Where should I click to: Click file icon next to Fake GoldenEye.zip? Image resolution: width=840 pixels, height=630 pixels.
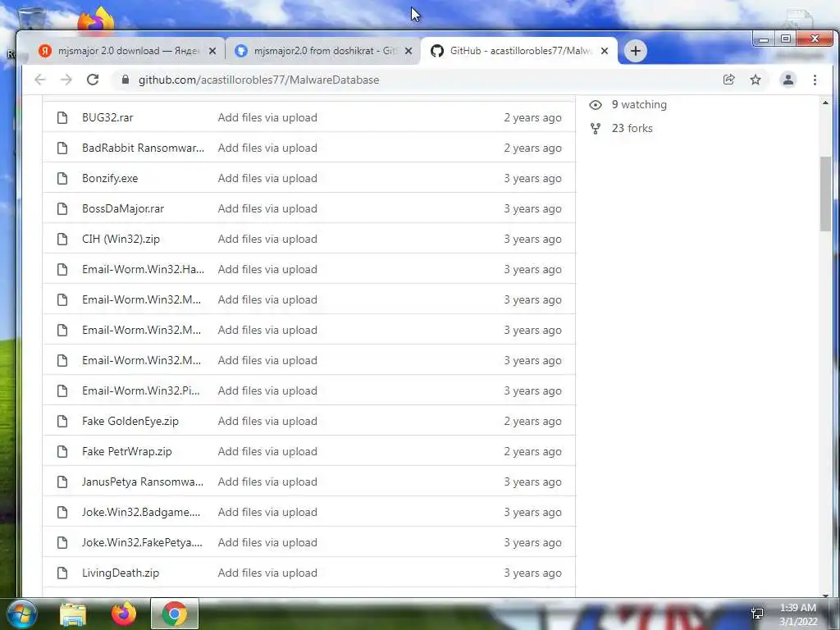62,421
